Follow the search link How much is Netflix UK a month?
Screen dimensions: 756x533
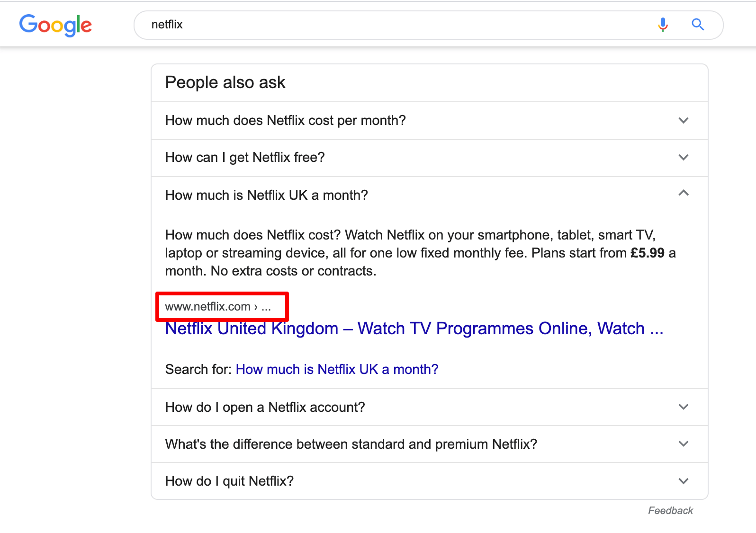pos(337,369)
